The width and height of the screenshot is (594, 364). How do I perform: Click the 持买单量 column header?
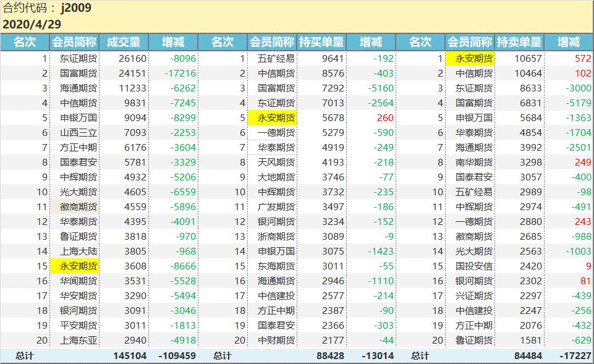(x=321, y=42)
